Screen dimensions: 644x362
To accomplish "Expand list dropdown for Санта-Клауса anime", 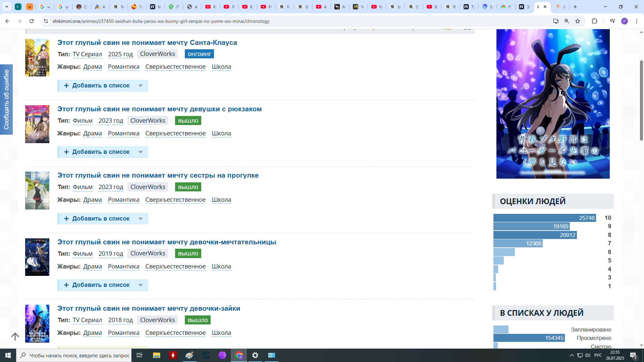I will click(x=141, y=86).
